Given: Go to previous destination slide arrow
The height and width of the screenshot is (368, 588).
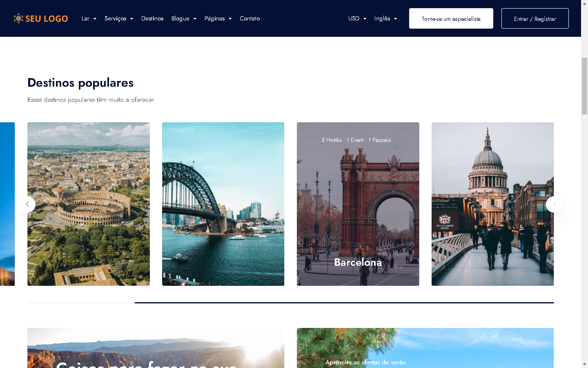Looking at the screenshot, I should 27,204.
